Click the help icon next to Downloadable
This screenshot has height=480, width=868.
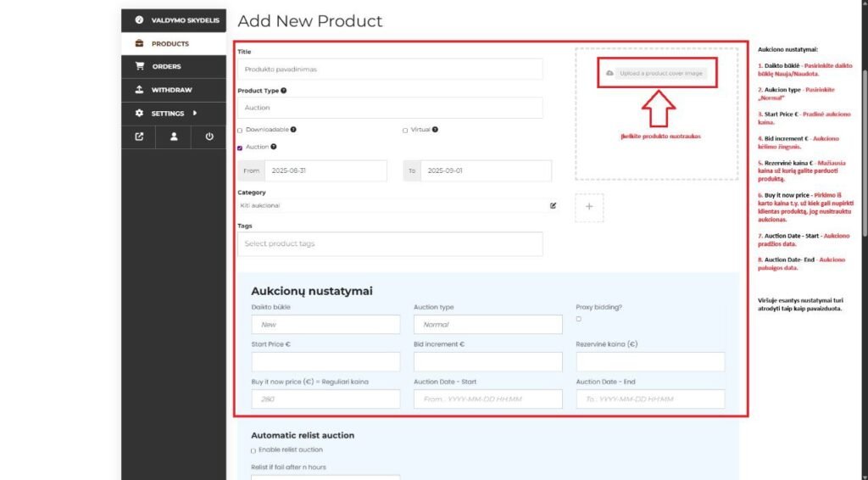(x=293, y=130)
